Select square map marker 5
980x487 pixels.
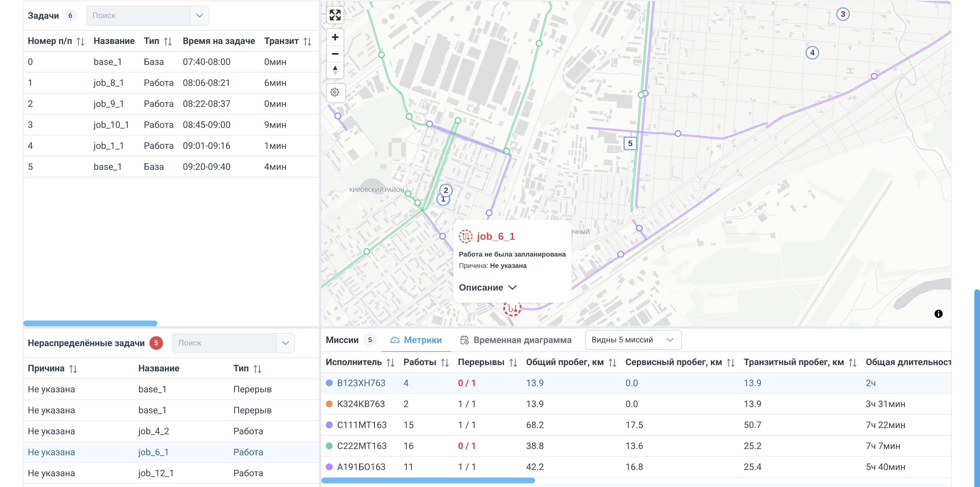630,143
